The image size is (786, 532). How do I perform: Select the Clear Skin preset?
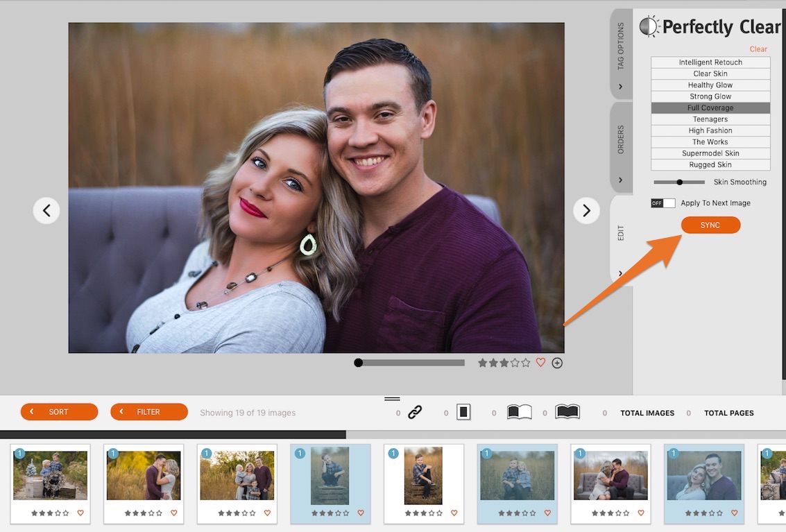[x=710, y=74]
